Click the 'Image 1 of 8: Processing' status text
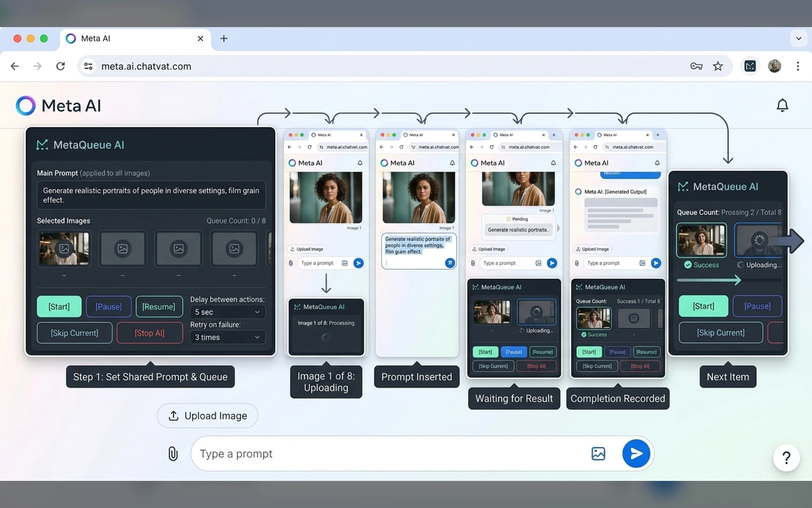812x508 pixels. click(326, 323)
